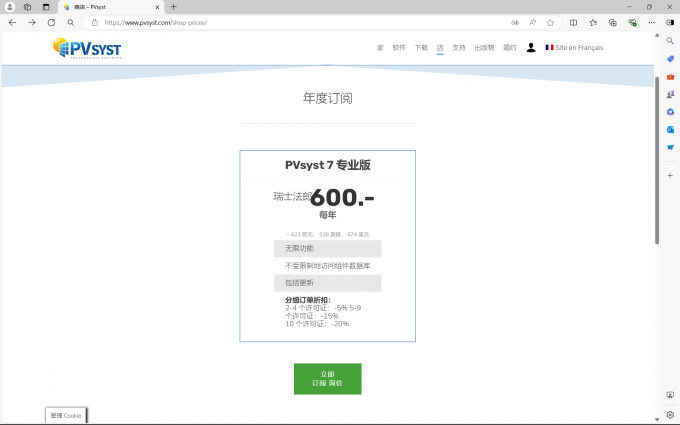Add a new sidebar app
Viewport: 680px width, 425px height.
pos(670,176)
